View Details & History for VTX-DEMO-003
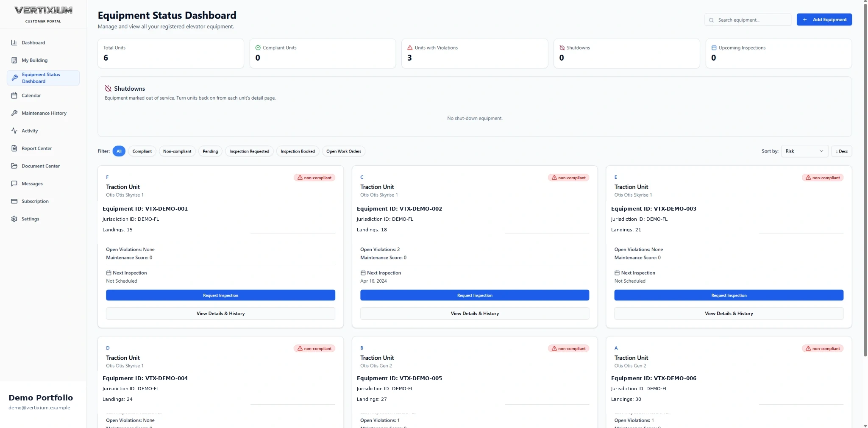This screenshot has height=428, width=868. tap(729, 314)
